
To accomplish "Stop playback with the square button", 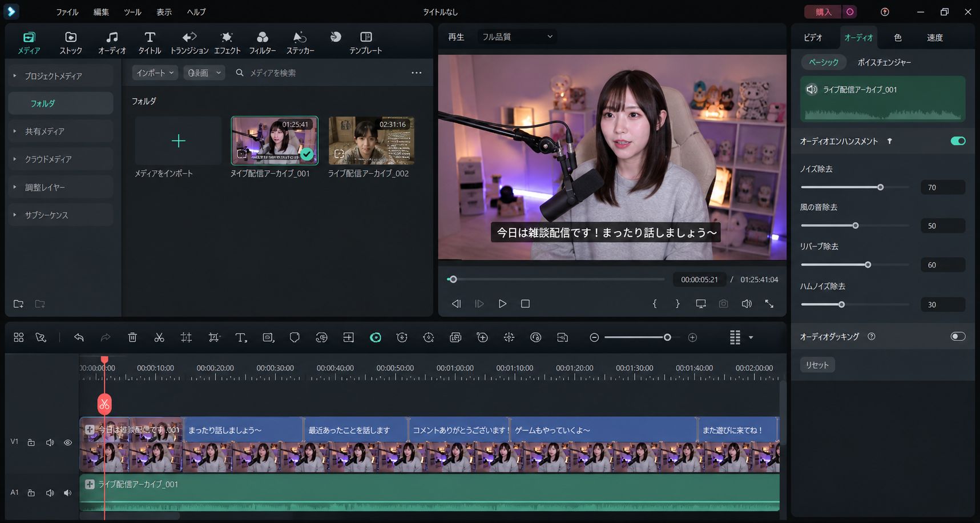I will coord(526,304).
